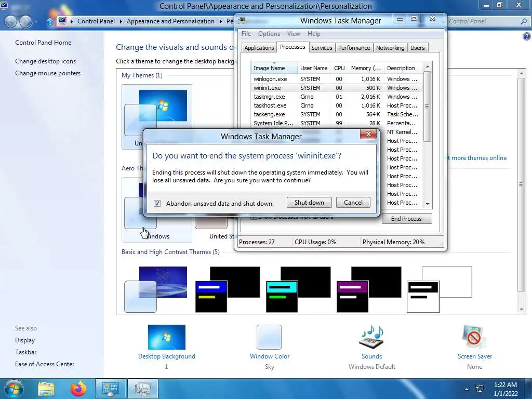Open Change mouse pointers link
Screen dimensions: 532x399
point(48,73)
